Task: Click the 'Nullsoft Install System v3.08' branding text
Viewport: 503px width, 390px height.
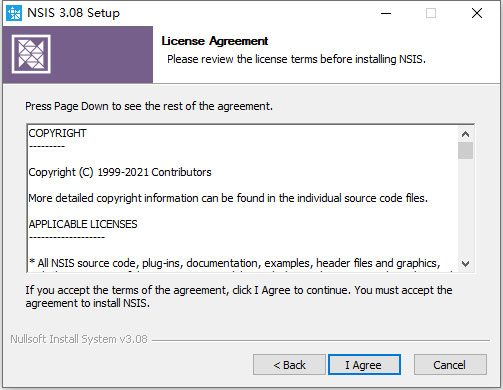Action: coord(79,339)
